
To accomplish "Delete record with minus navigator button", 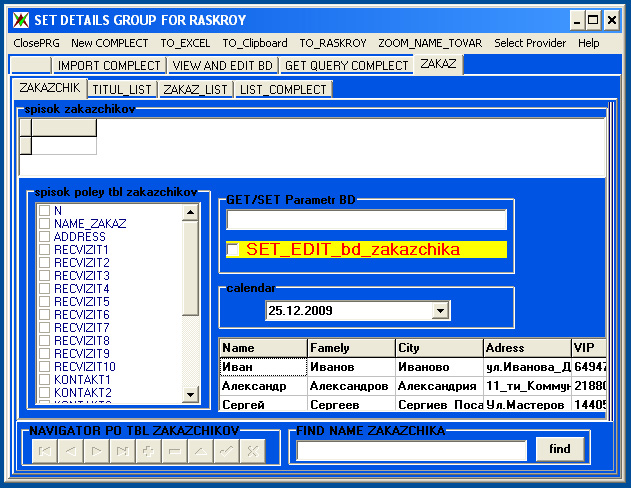I will pyautogui.click(x=175, y=451).
